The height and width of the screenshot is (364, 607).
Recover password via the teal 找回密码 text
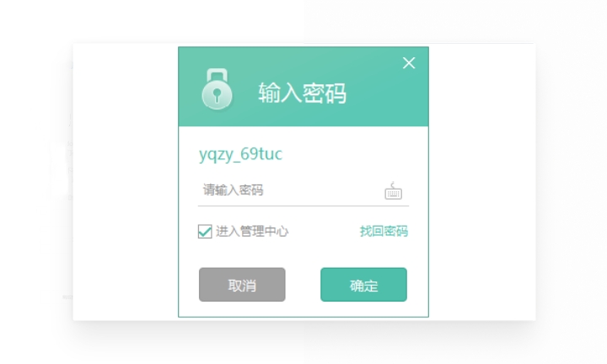384,232
